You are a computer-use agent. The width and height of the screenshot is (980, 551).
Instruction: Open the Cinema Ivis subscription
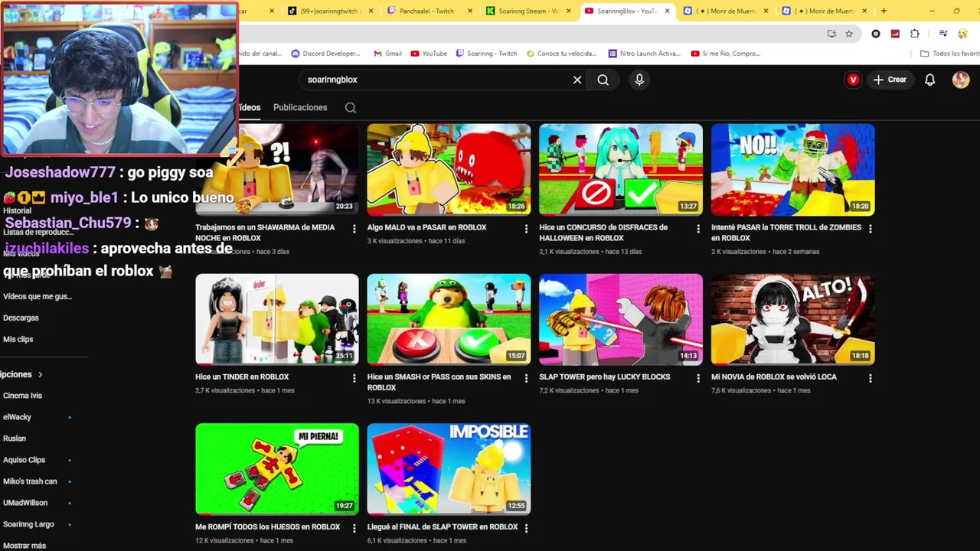click(22, 396)
